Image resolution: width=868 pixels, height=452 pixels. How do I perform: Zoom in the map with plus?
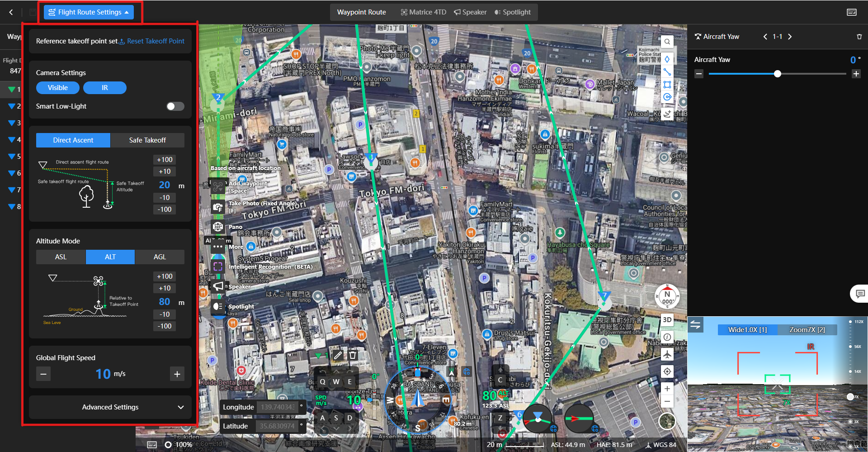(667, 389)
